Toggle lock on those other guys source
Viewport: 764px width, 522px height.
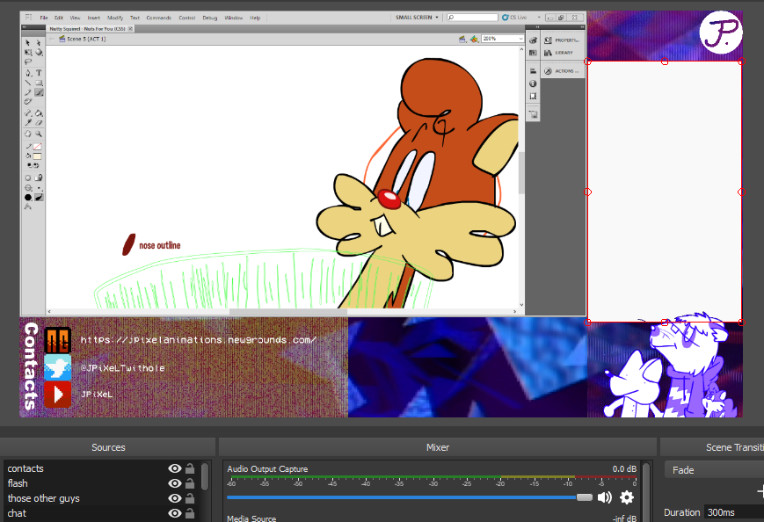[x=190, y=499]
